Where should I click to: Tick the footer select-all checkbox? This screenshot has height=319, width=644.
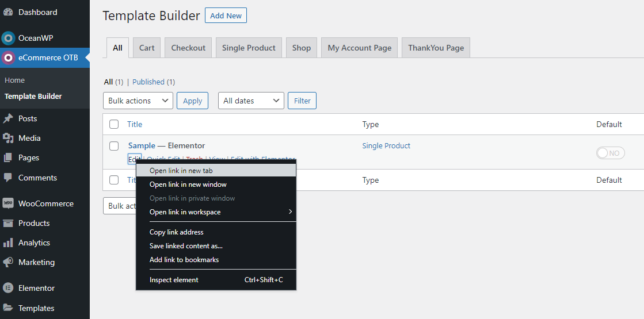114,180
